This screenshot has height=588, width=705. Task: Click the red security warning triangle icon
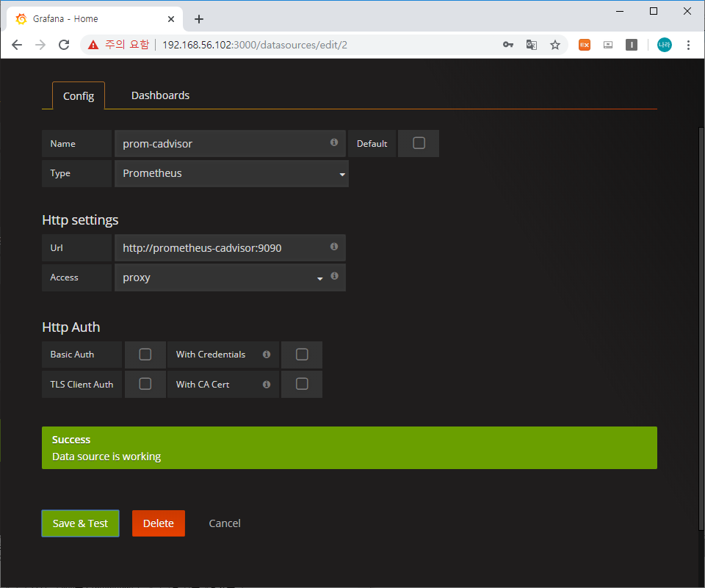coord(93,45)
